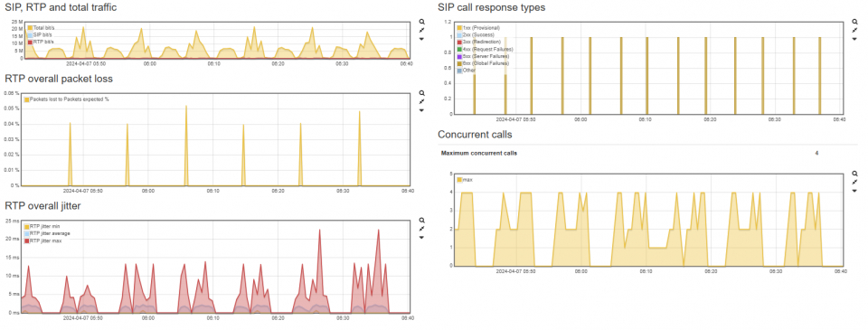The height and width of the screenshot is (330, 868).
Task: Click magnifier on Concurrent calls chart
Action: (854, 174)
